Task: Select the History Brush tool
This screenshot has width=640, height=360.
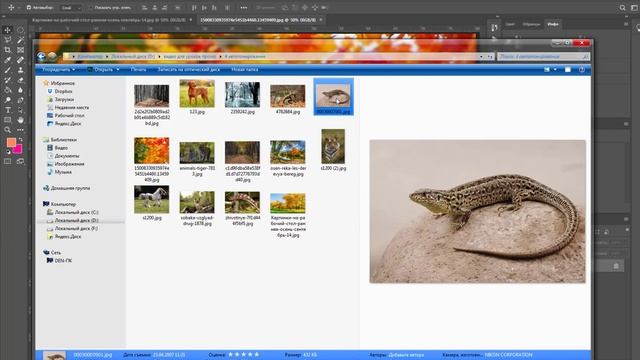Action: click(x=7, y=80)
